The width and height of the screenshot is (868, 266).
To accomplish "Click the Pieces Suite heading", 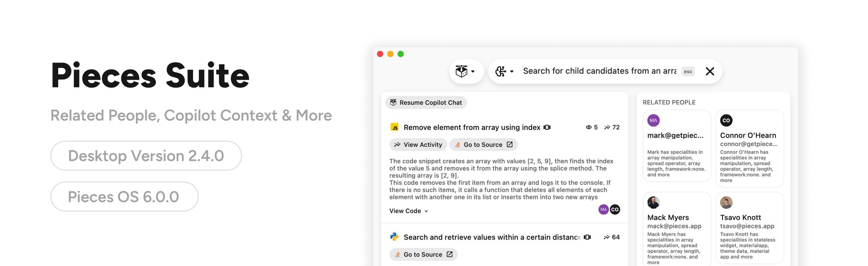I will point(150,76).
